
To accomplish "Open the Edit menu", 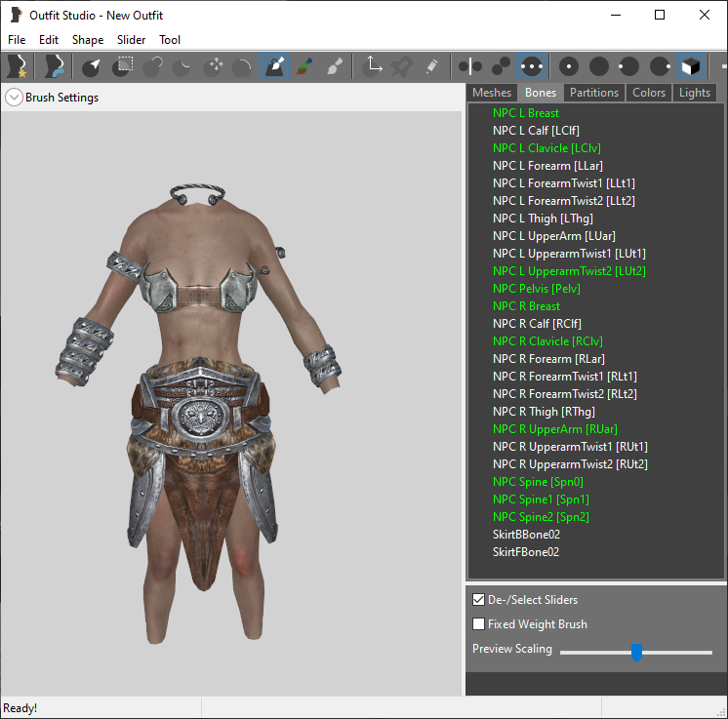I will click(48, 40).
